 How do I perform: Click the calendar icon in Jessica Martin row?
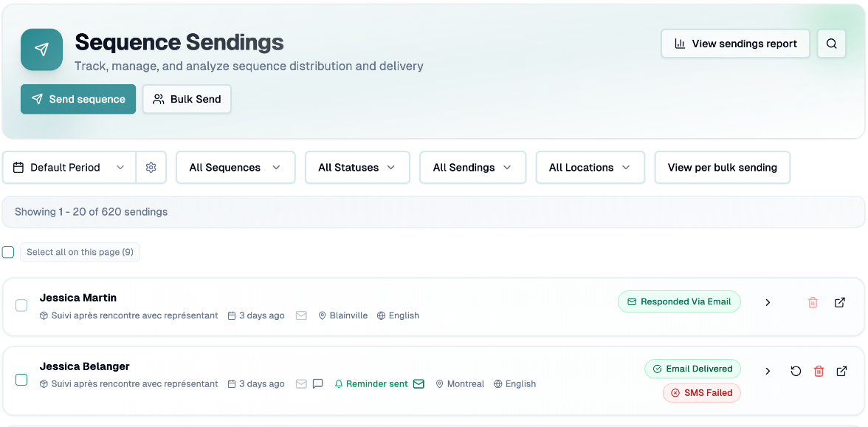tap(232, 315)
